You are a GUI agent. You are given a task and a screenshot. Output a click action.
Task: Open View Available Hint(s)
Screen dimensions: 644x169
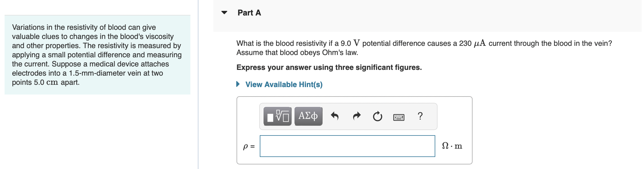click(284, 84)
